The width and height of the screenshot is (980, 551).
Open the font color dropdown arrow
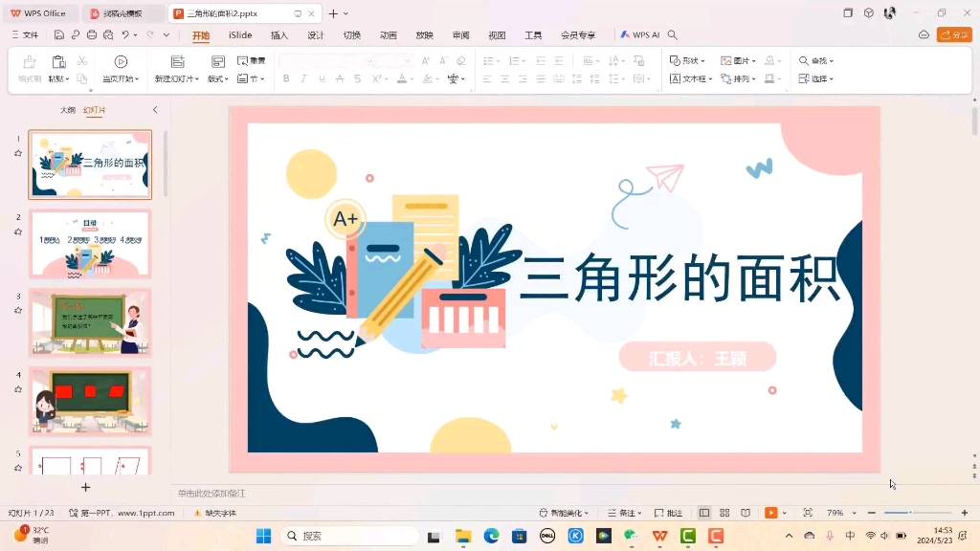tap(412, 77)
